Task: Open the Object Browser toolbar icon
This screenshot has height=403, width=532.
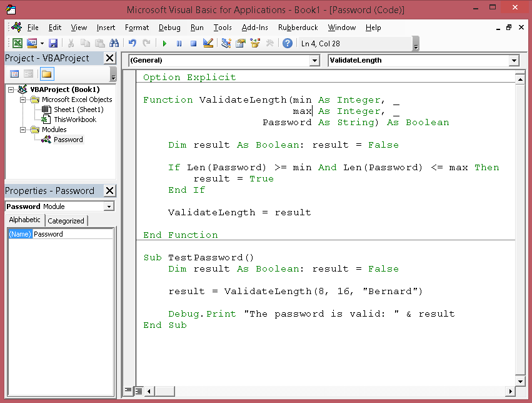Action: [x=255, y=43]
